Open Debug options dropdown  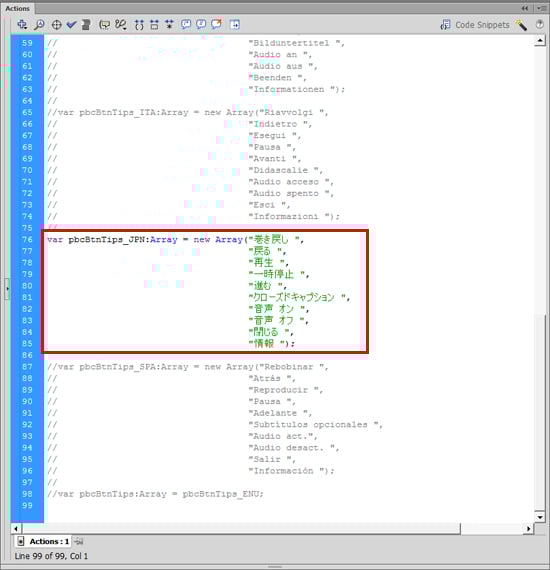121,25
